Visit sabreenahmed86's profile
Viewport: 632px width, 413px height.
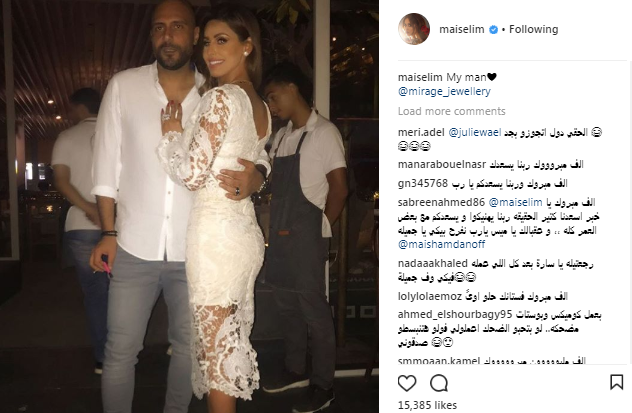point(441,202)
